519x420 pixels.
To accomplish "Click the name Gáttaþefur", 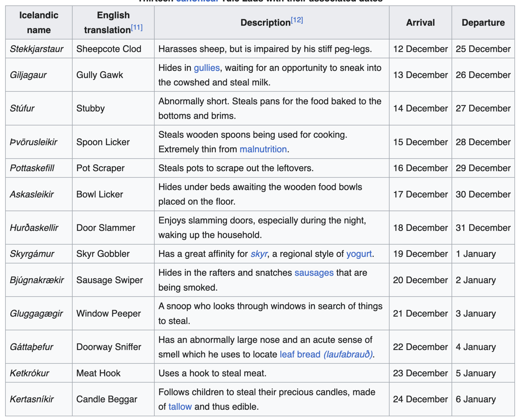I will [31, 347].
